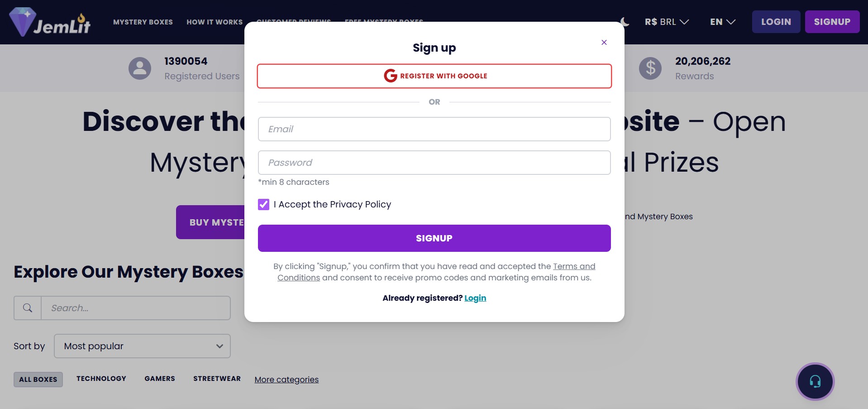Click the Registered Users avatar icon
Viewport: 868px width, 409px height.
(x=140, y=68)
